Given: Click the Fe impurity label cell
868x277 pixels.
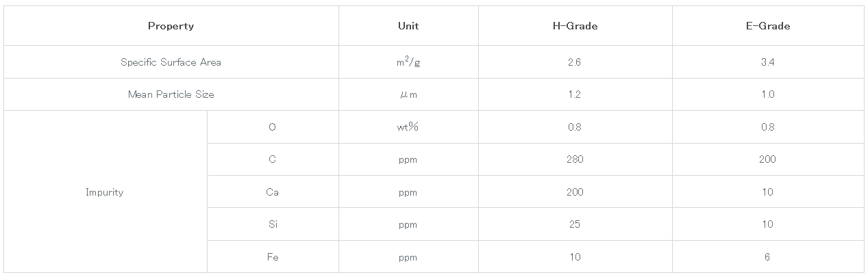Looking at the screenshot, I should point(273,257).
